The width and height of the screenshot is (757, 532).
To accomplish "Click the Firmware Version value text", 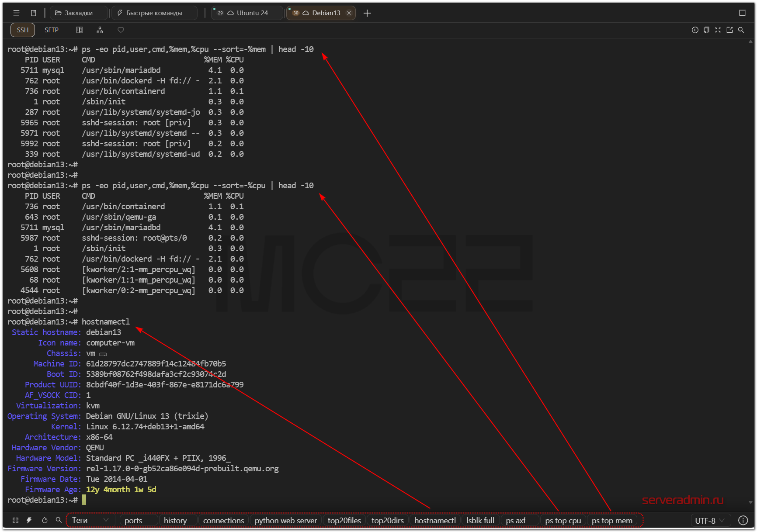I will (182, 469).
